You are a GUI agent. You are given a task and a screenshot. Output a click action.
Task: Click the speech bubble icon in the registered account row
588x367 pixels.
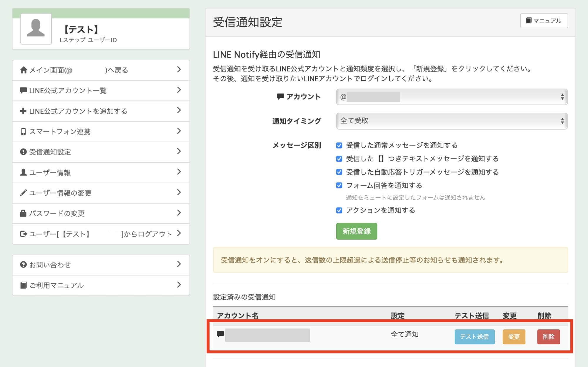point(220,334)
